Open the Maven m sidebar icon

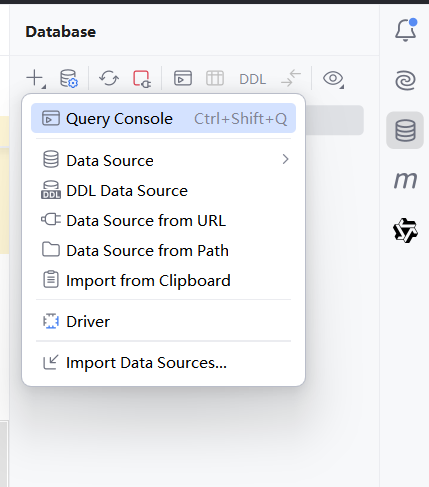(405, 180)
